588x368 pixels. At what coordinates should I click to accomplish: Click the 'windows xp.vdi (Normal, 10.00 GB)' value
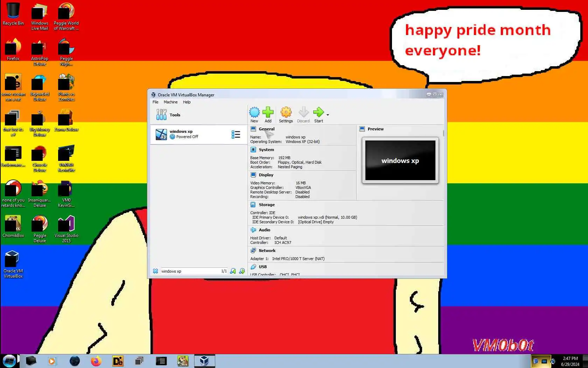pyautogui.click(x=328, y=217)
